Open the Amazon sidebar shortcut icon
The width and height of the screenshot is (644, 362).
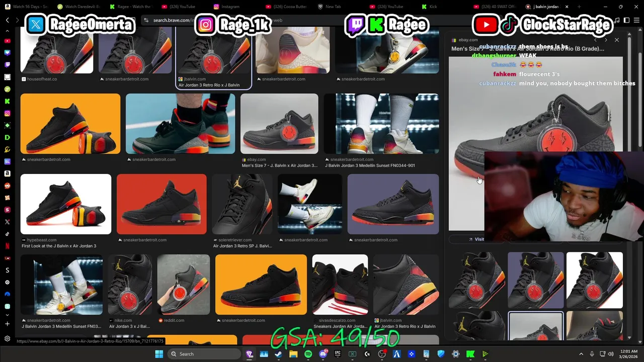click(x=7, y=173)
